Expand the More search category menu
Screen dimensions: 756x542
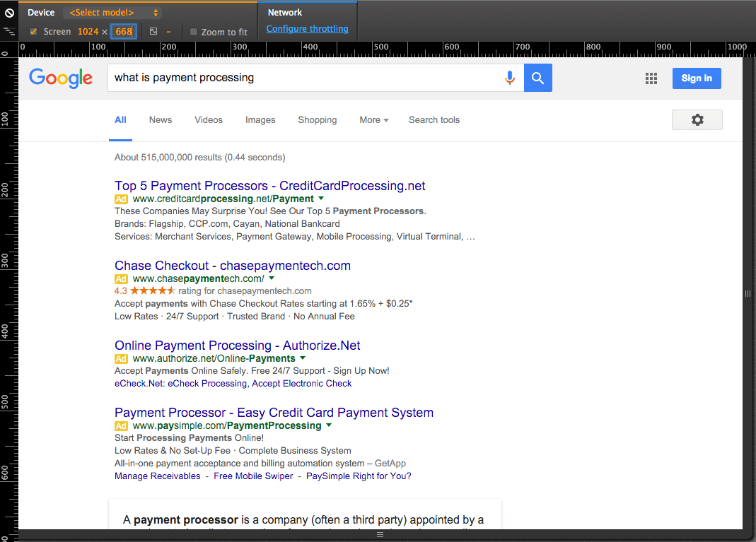tap(374, 120)
